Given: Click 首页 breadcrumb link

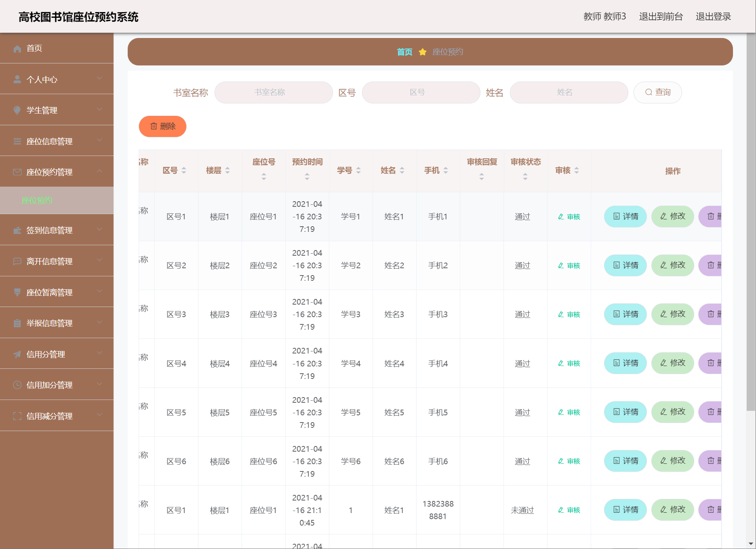Looking at the screenshot, I should click(404, 52).
